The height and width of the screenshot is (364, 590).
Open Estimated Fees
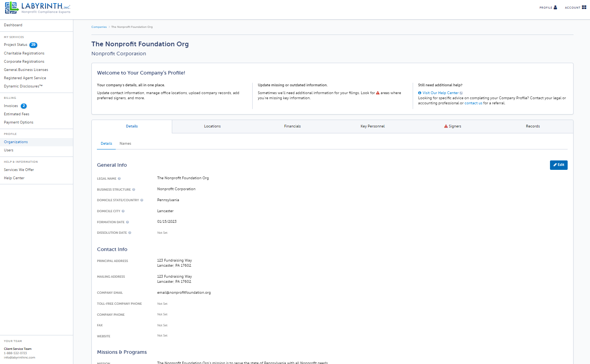(x=16, y=114)
